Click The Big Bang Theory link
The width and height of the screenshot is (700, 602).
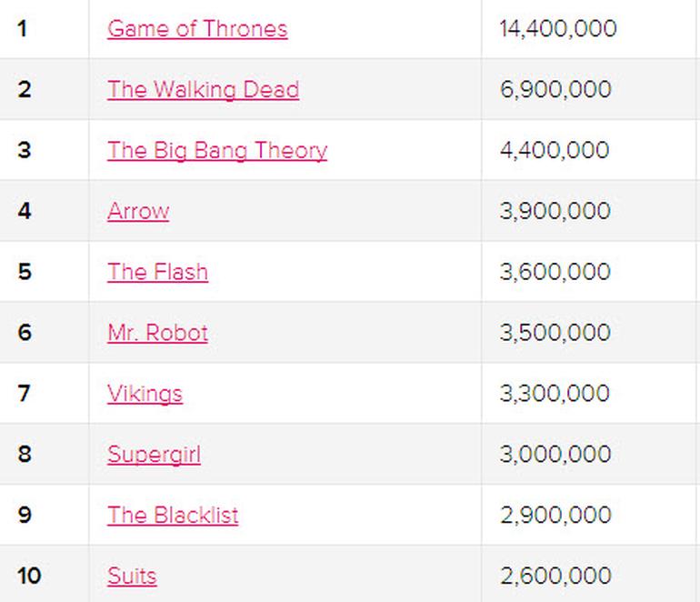click(217, 151)
